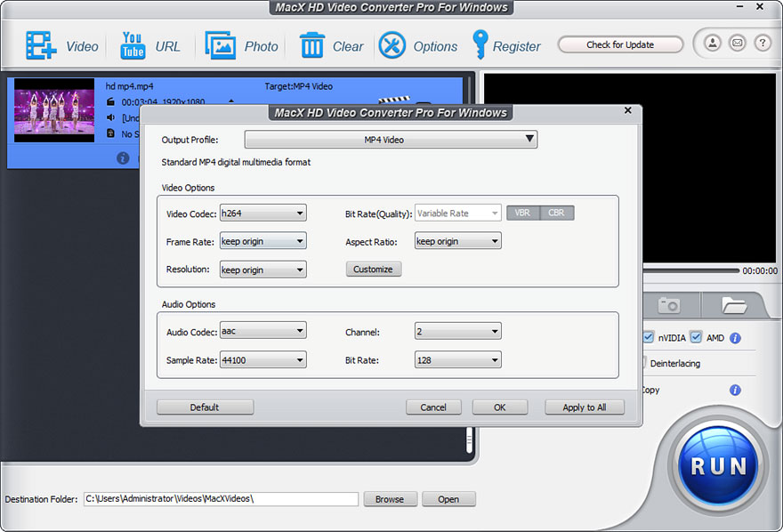Click the Register toolbar label

(x=517, y=46)
